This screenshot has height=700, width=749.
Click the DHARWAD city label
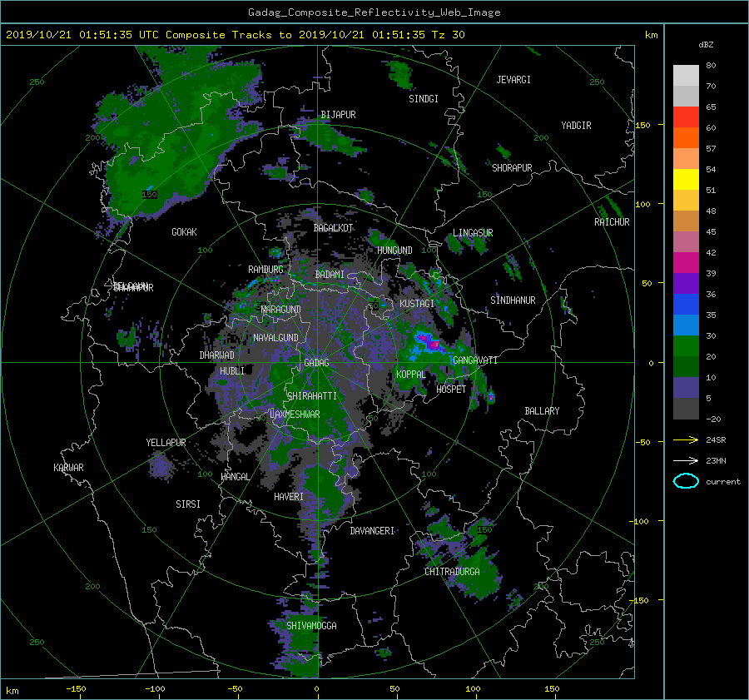point(217,355)
